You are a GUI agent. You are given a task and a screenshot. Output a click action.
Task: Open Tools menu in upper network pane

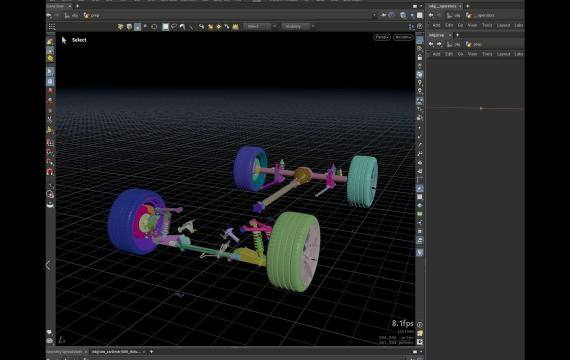pyautogui.click(x=487, y=25)
